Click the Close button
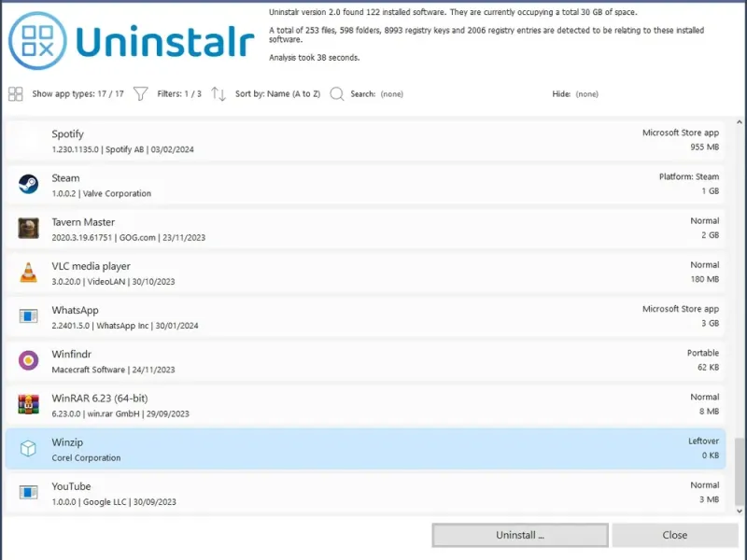This screenshot has width=747, height=560. pos(674,535)
